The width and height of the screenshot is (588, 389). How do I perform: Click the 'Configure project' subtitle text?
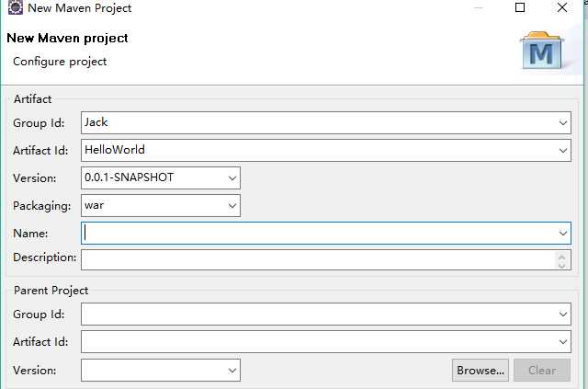click(60, 62)
